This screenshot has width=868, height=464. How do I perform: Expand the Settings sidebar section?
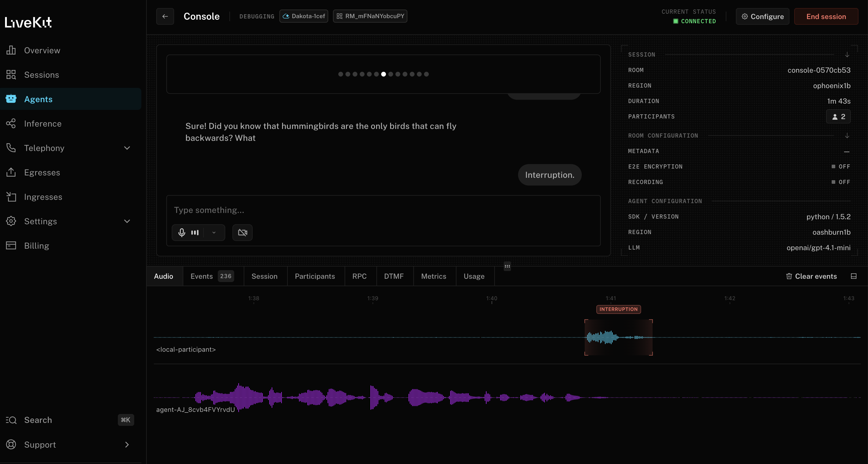127,221
